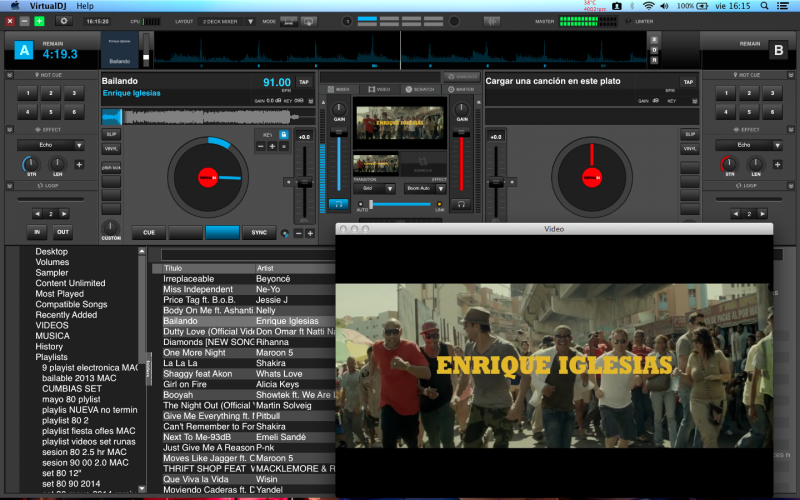
Task: Nudge deck A pitch down with minus
Action: (x=298, y=234)
